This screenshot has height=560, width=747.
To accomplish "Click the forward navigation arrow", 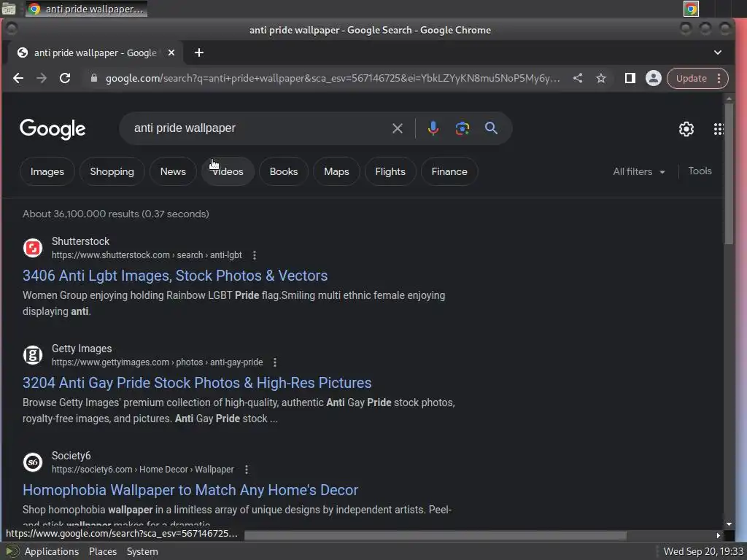I will coord(42,78).
